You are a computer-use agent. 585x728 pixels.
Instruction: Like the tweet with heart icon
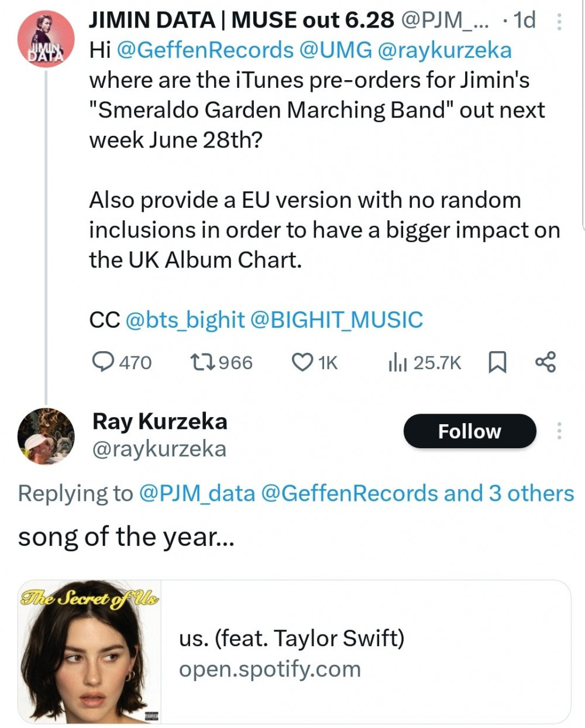[x=302, y=362]
